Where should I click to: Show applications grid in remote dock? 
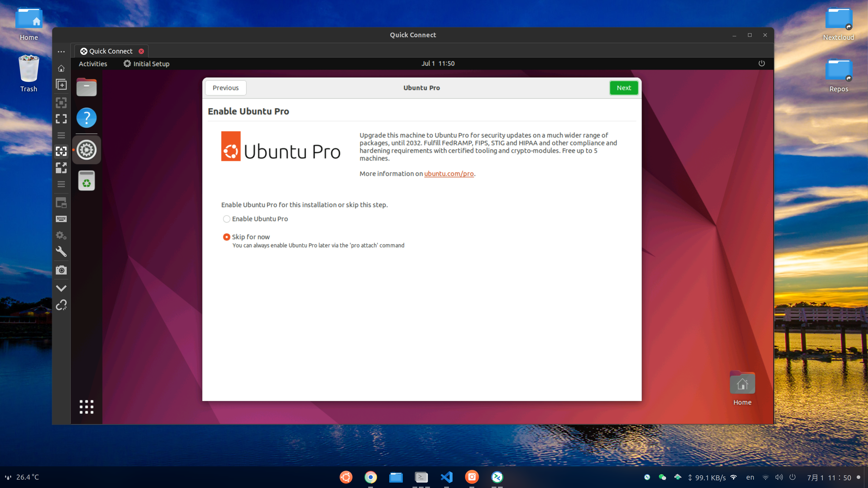[86, 406]
